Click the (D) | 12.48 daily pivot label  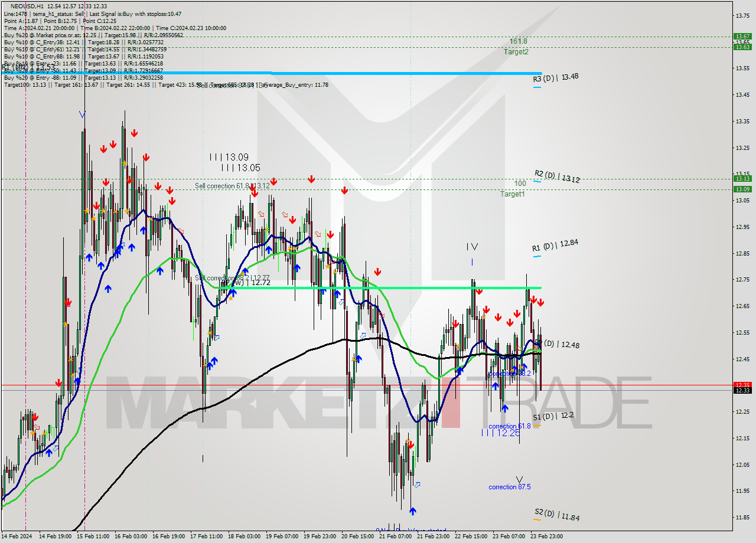[x=562, y=344]
